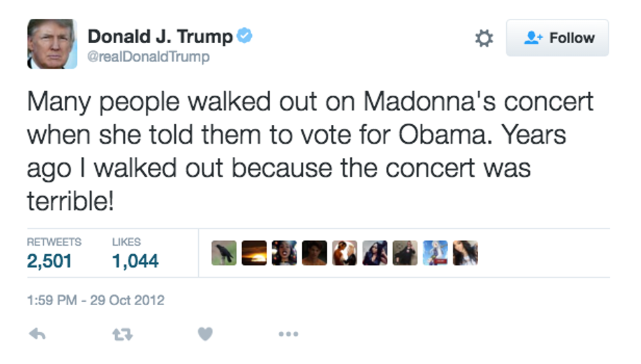
Task: Open the sunset avatar thumbnail
Action: [x=254, y=253]
